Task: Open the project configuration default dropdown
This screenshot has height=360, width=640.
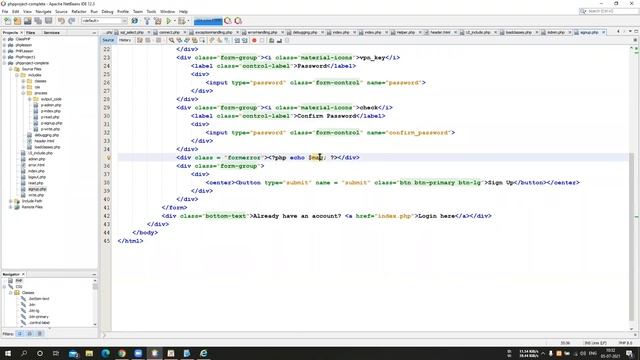Action: click(x=104, y=21)
